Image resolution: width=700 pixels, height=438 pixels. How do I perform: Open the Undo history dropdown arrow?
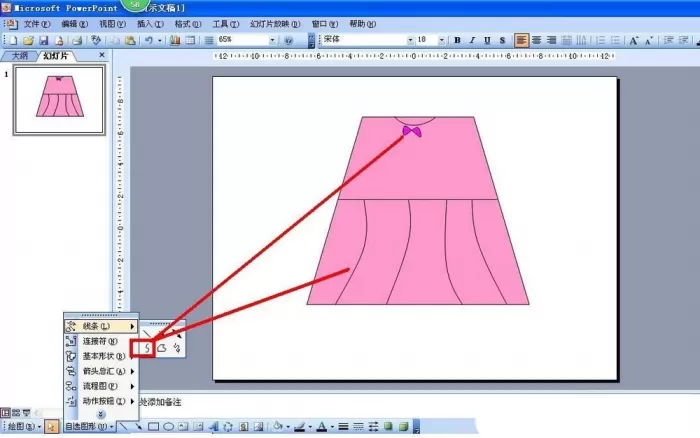(x=159, y=41)
